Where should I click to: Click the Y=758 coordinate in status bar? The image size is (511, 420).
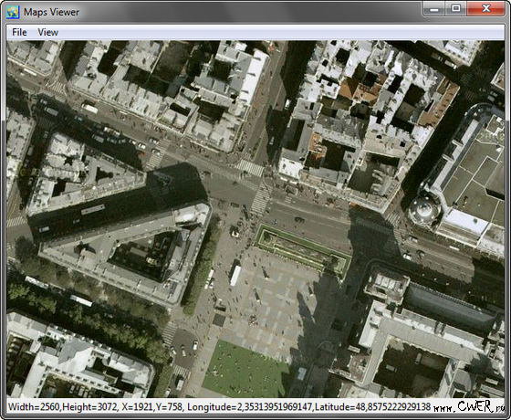168,407
